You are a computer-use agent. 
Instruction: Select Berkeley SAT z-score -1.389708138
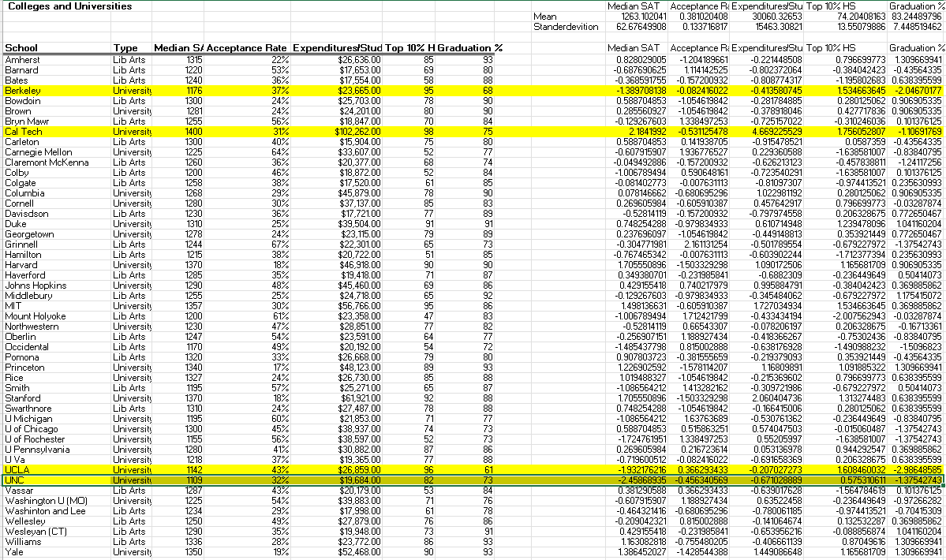pos(640,91)
